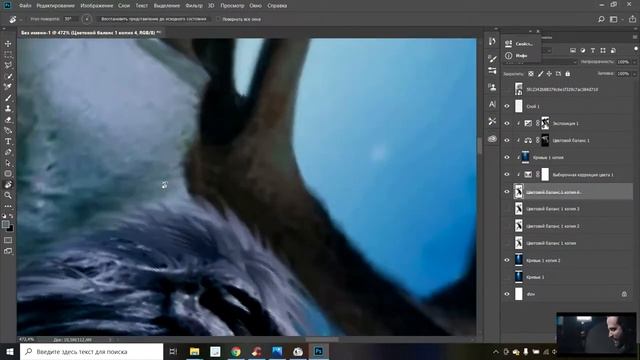The image size is (640, 360).
Task: Filter layers by pixel image icon
Action: [x=573, y=51]
